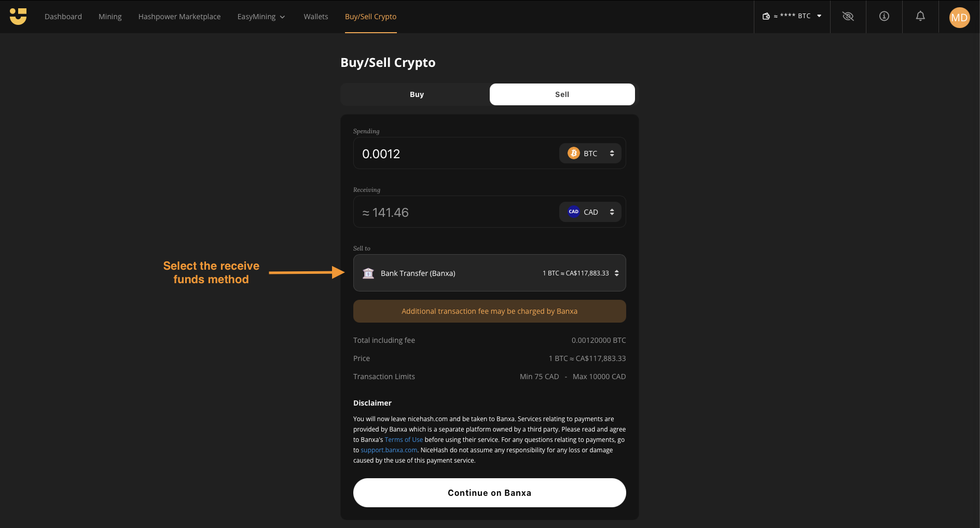Click the bank icon next to Bank Transfer
This screenshot has width=980, height=528.
click(368, 273)
